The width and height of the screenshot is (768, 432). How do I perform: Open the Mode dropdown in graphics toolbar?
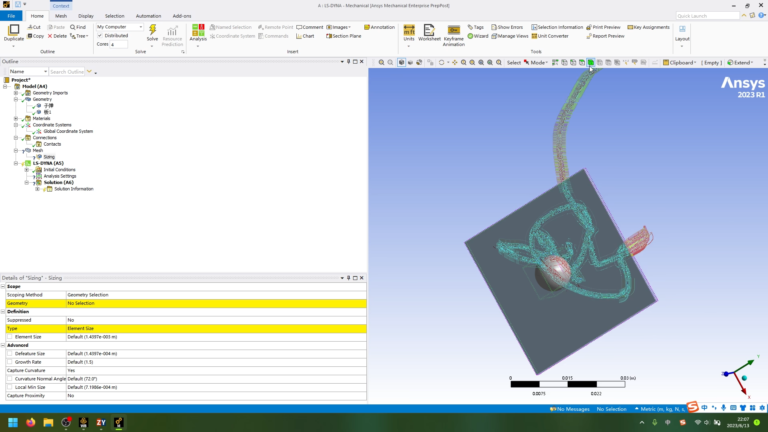[x=536, y=62]
